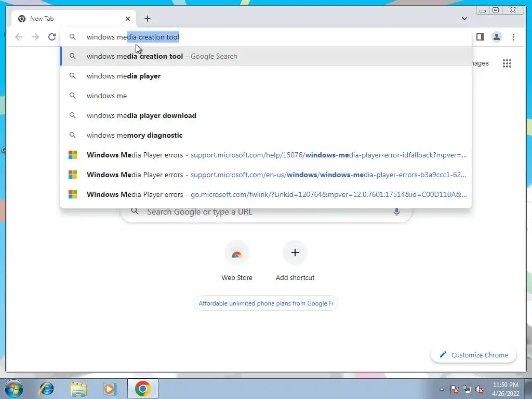Click the search icon in the Google search box

(135, 211)
